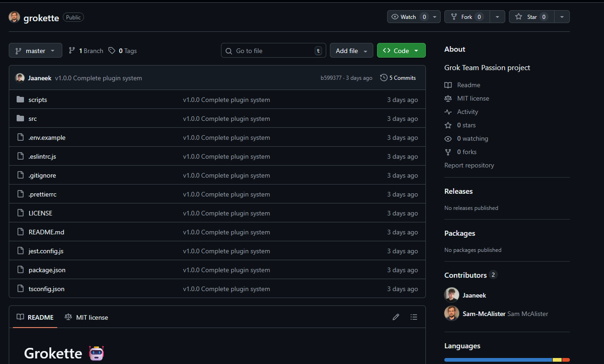Open the green Code dropdown
The width and height of the screenshot is (604, 364).
point(401,50)
